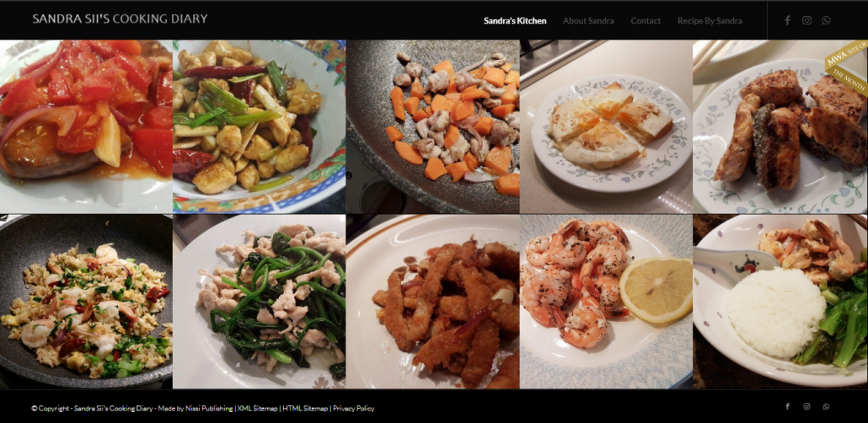Open the Facebook icon in the header

pyautogui.click(x=787, y=20)
